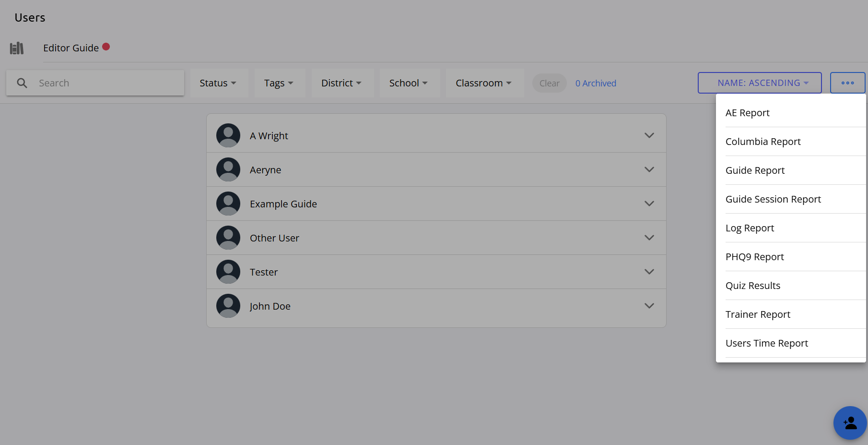Click the add user floating button
This screenshot has height=445, width=868.
click(850, 423)
